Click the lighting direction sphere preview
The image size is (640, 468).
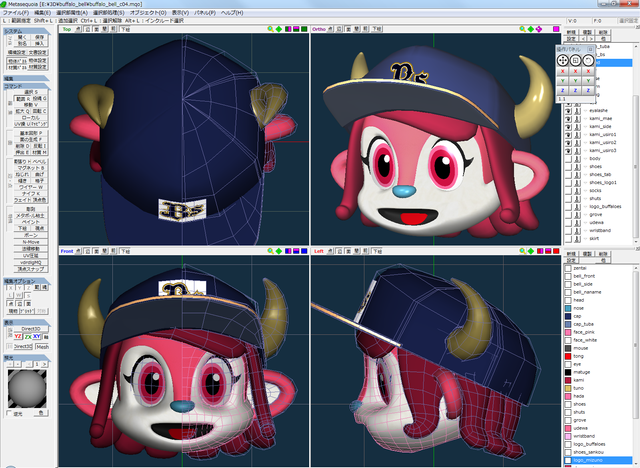coord(27,388)
